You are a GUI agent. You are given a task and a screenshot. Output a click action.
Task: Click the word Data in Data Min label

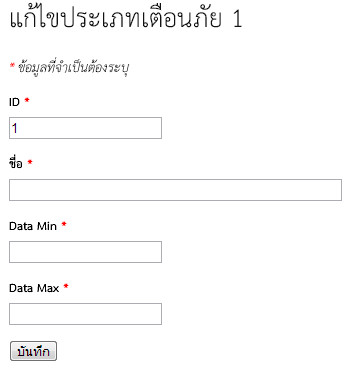pyautogui.click(x=21, y=226)
